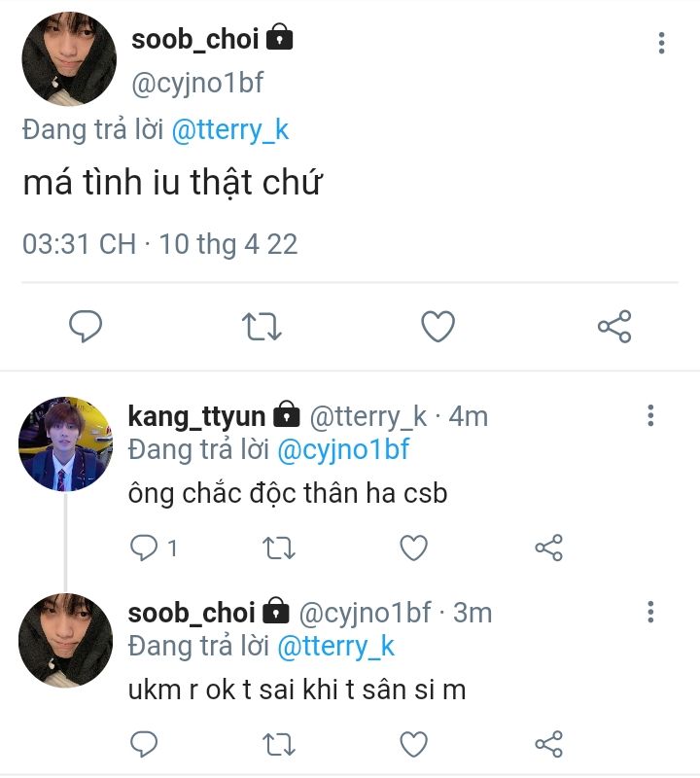Open the soob_choi username in header
This screenshot has height=778, width=700.
point(194,39)
